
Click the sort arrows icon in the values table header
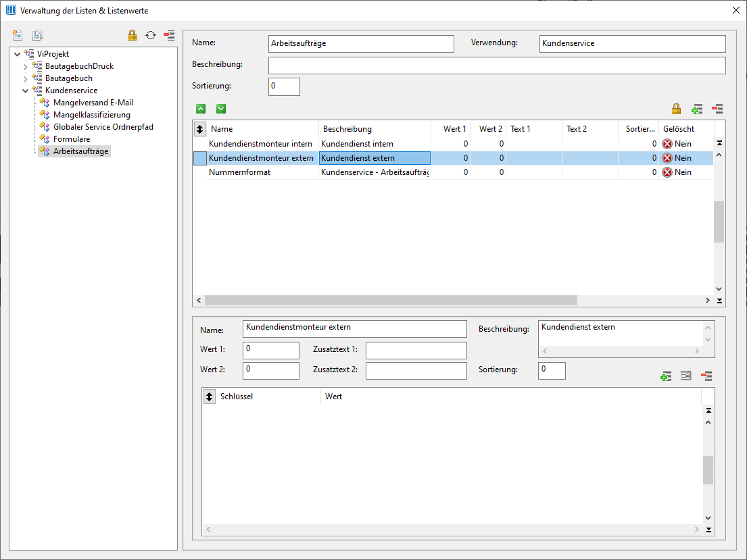click(x=200, y=129)
